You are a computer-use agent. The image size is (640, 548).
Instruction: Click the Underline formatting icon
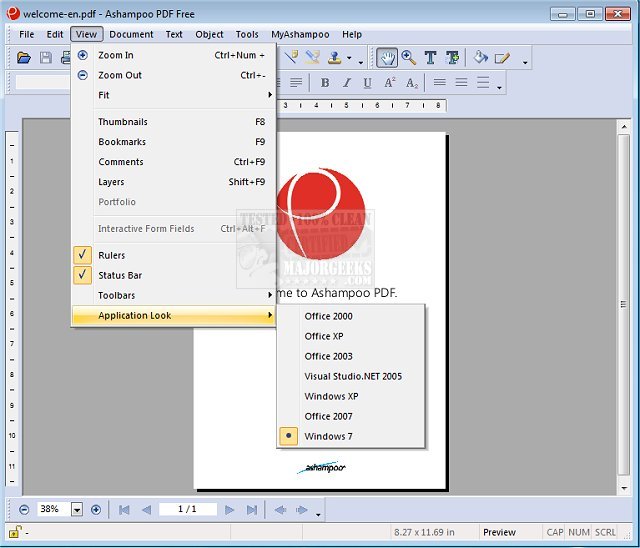click(367, 83)
